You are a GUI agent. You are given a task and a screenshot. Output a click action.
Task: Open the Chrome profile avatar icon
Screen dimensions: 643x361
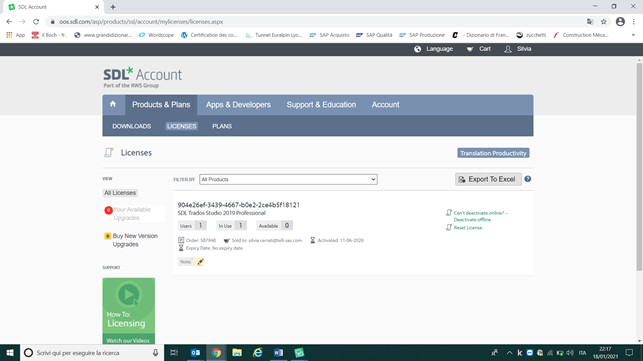620,22
